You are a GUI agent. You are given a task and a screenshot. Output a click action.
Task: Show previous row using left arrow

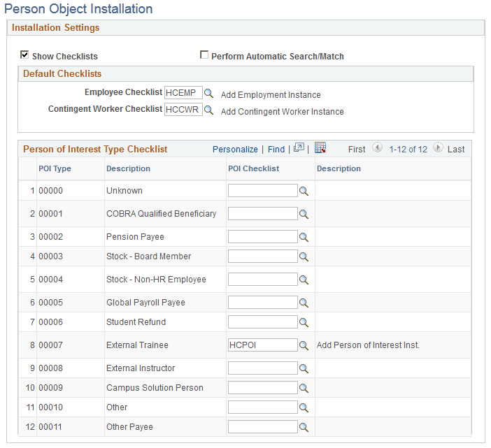tap(377, 147)
